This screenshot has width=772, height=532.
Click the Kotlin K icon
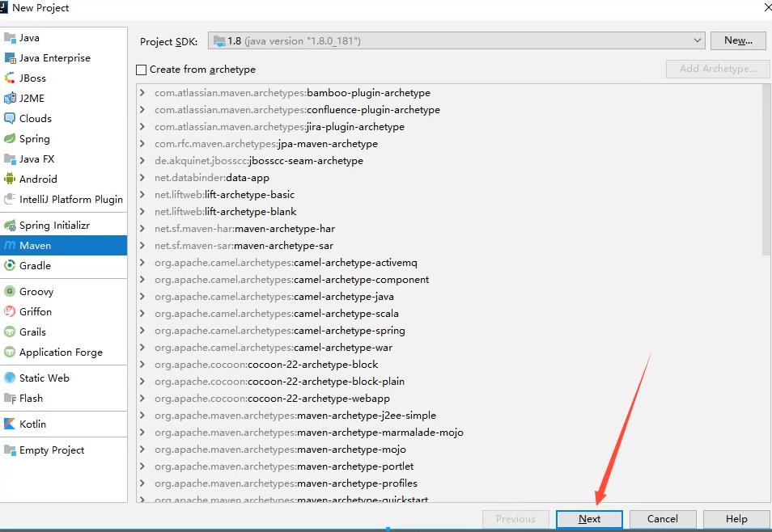click(10, 424)
